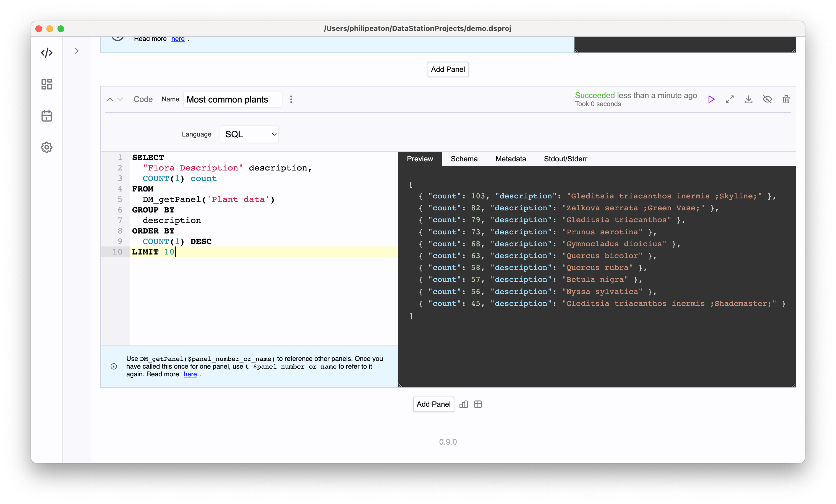This screenshot has height=504, width=836.
Task: Move panel down with the down chevron
Action: (120, 99)
